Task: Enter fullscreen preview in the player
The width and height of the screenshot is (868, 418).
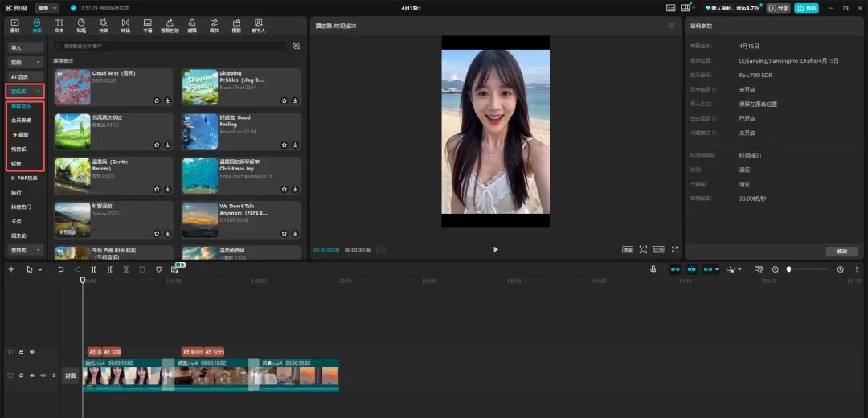Action: (675, 249)
